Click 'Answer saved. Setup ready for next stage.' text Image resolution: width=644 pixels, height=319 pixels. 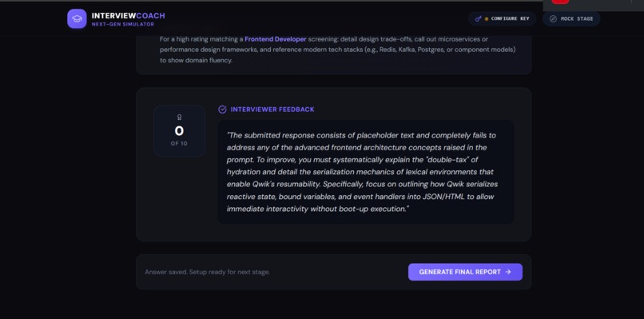[208, 272]
